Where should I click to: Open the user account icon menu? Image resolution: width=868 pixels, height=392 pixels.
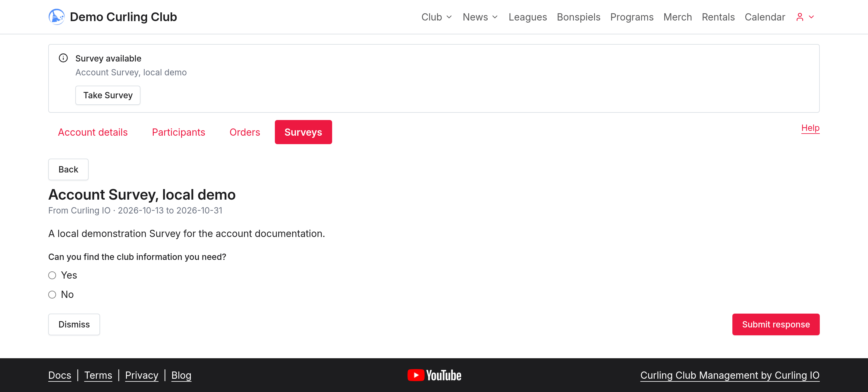click(x=800, y=17)
